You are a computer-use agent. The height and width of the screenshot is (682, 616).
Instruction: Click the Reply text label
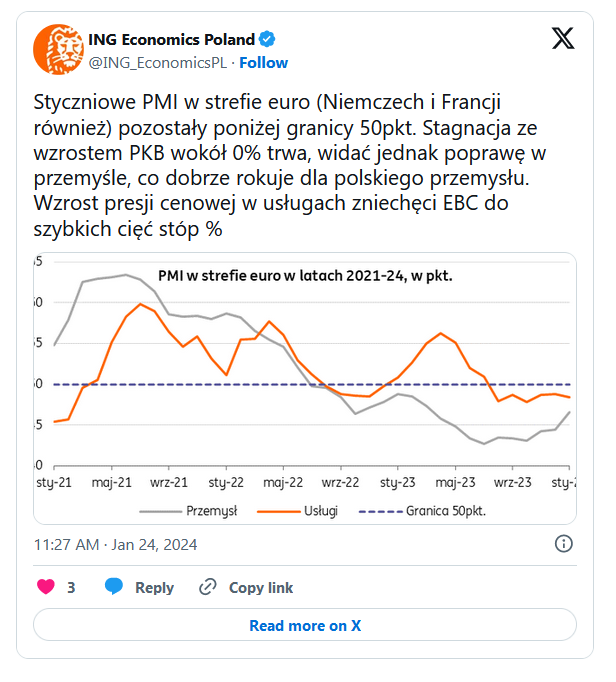tap(154, 588)
